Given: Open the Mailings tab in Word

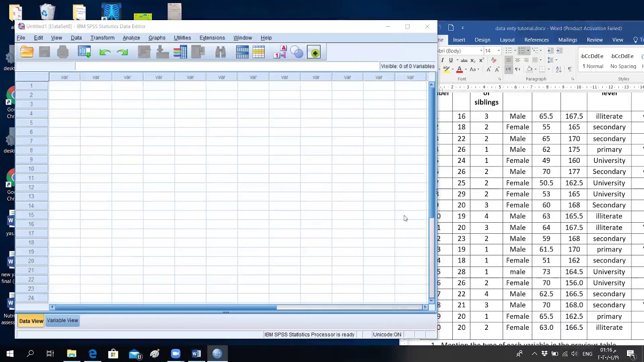Looking at the screenshot, I should coord(568,40).
